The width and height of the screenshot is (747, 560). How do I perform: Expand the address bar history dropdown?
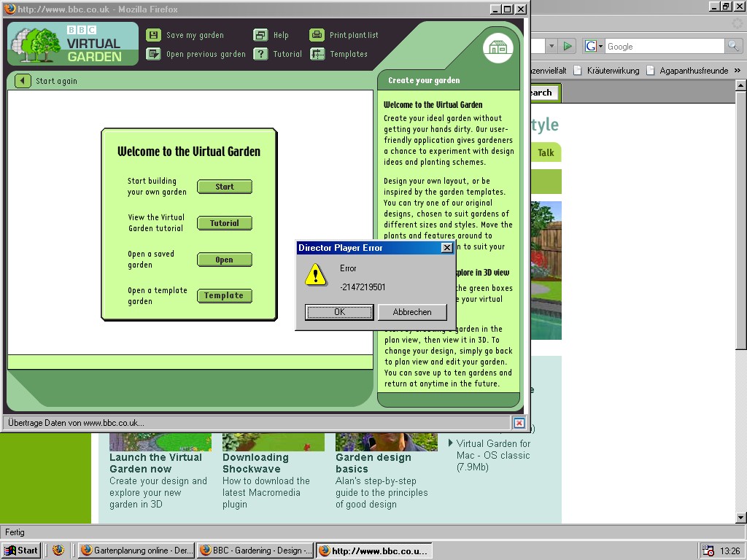click(x=551, y=46)
